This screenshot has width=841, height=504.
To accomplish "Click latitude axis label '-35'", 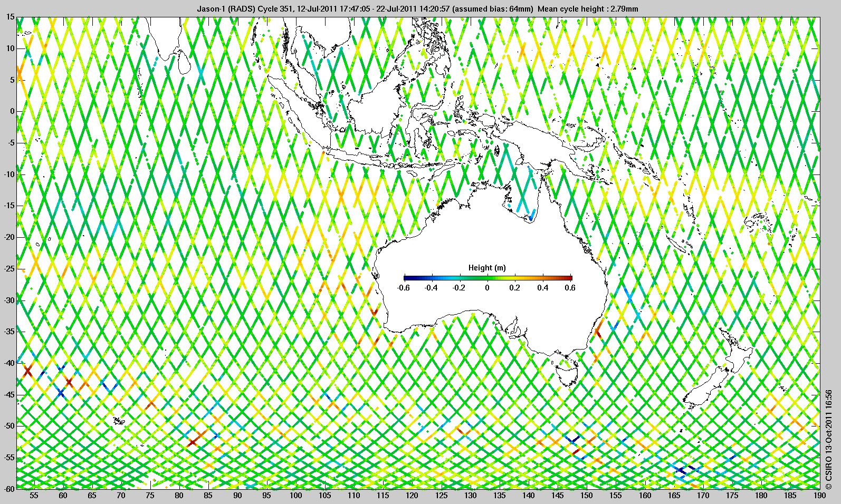I will click(9, 332).
